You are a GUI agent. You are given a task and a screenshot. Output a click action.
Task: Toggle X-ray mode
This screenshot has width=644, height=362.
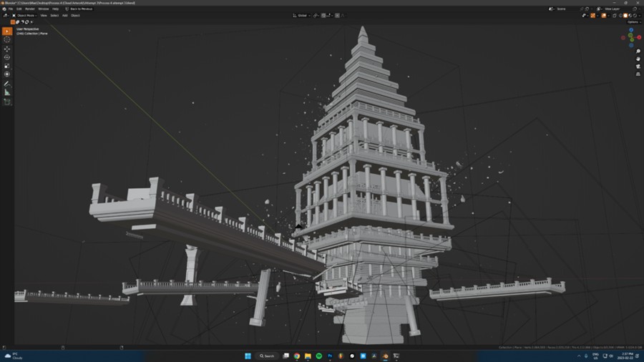(x=615, y=16)
